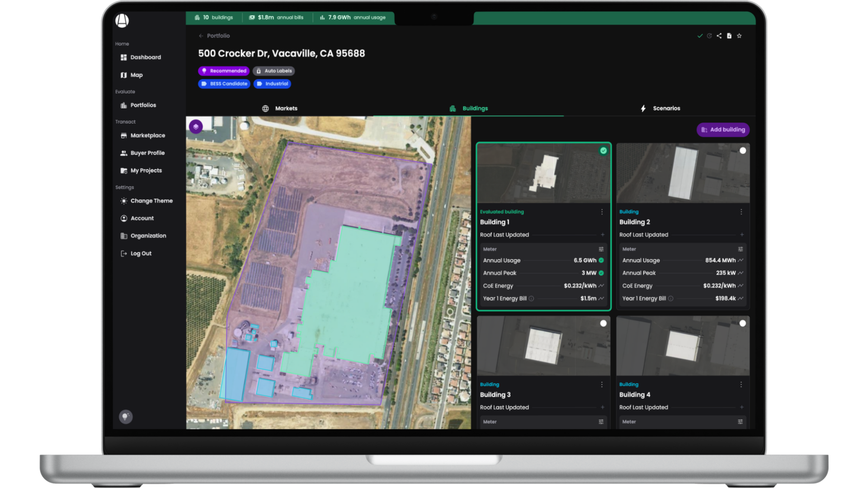868x488 pixels.
Task: Switch to the Markets tab
Action: pyautogui.click(x=280, y=108)
